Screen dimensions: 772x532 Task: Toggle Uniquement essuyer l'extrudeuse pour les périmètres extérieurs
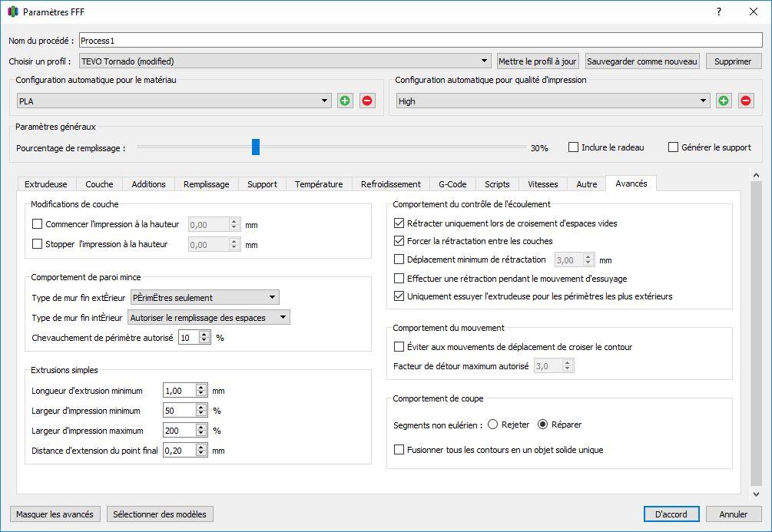pyautogui.click(x=399, y=296)
